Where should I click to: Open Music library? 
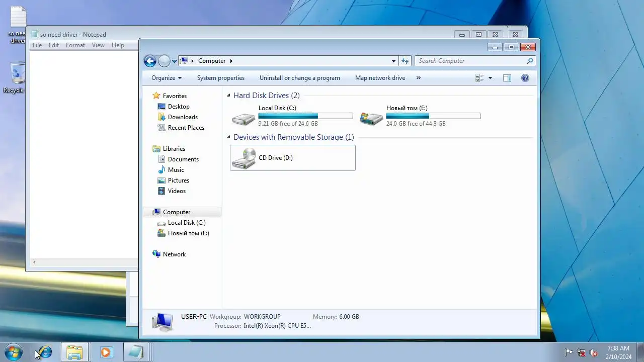176,170
